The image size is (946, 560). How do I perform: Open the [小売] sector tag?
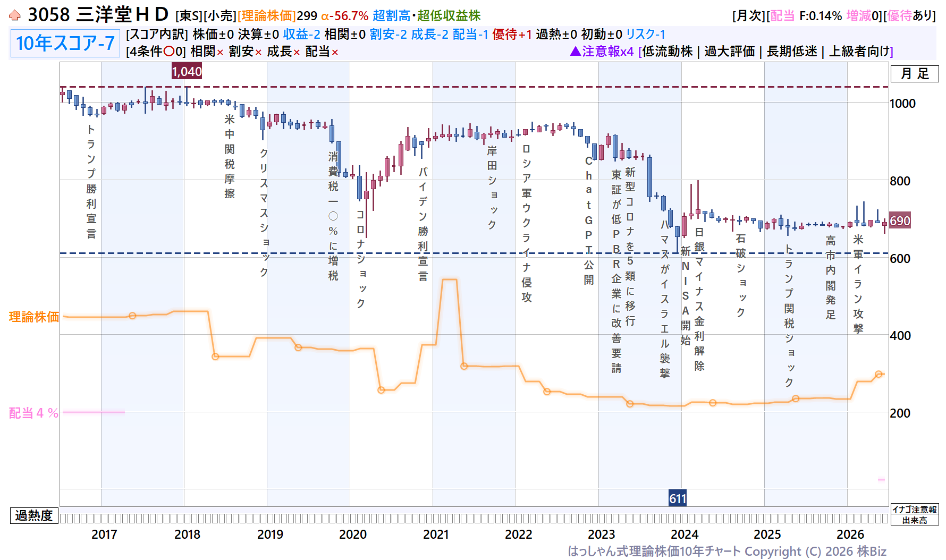click(220, 16)
